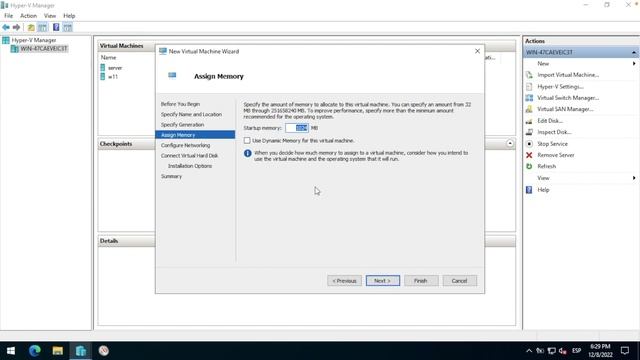The height and width of the screenshot is (360, 640).
Task: Click the Finish button
Action: [x=421, y=281]
